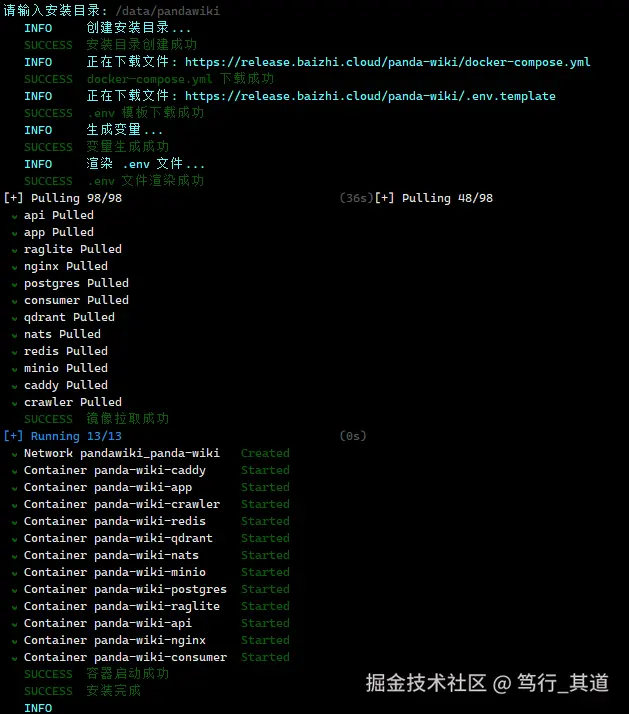
Task: Click 'Container panda-wiki-api' text
Action: pyautogui.click(x=108, y=623)
